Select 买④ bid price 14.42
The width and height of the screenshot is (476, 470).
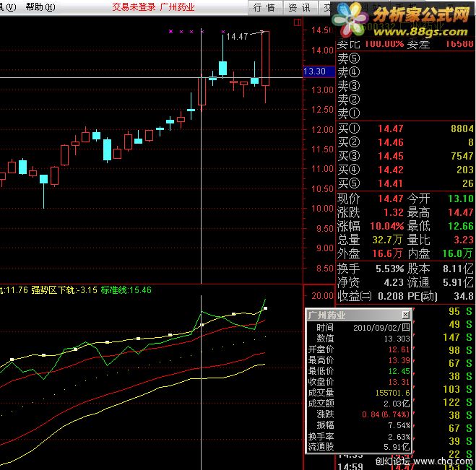click(390, 170)
